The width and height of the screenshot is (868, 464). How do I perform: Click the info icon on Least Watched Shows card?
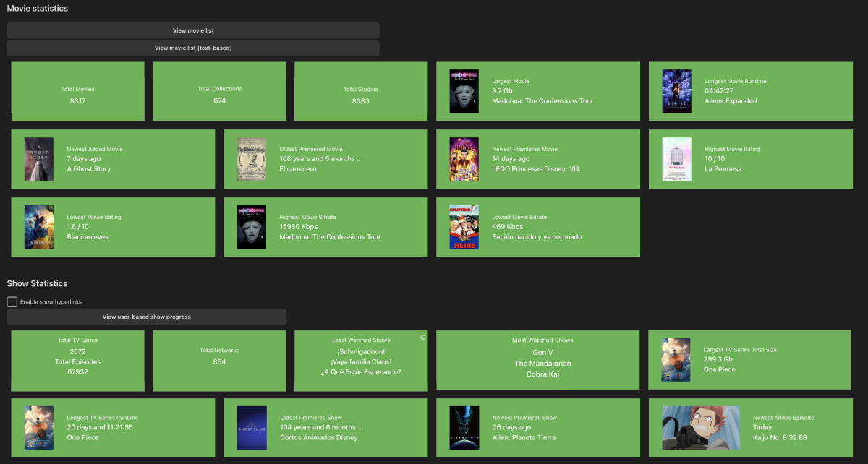click(422, 338)
